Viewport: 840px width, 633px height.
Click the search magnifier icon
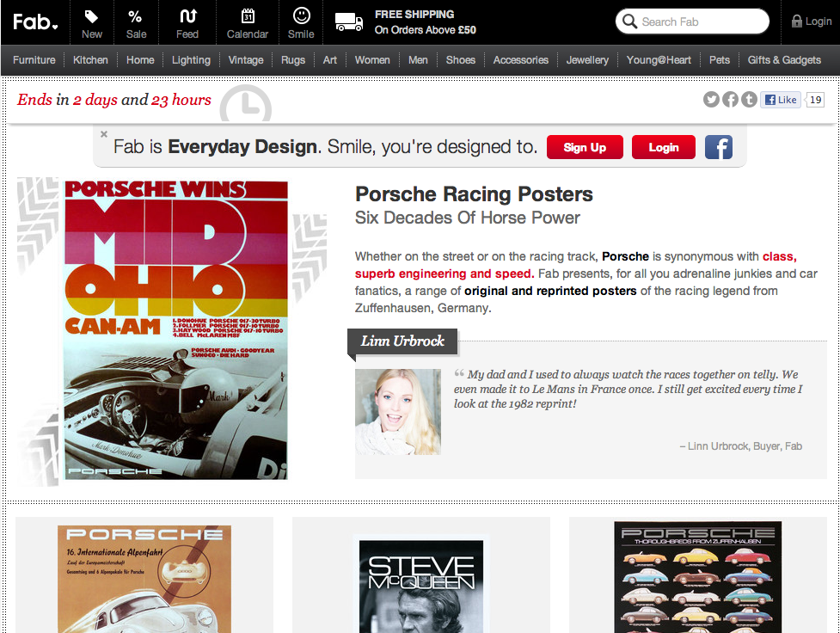click(x=630, y=22)
